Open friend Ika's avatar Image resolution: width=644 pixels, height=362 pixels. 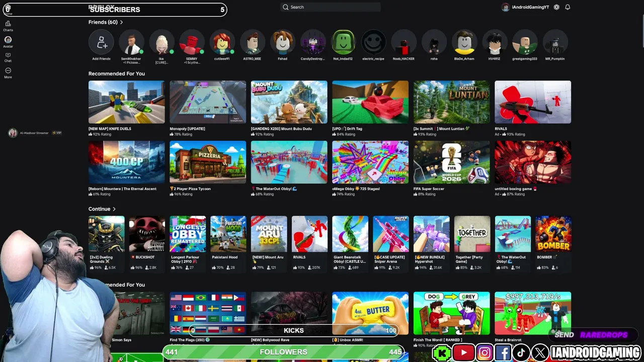162,42
